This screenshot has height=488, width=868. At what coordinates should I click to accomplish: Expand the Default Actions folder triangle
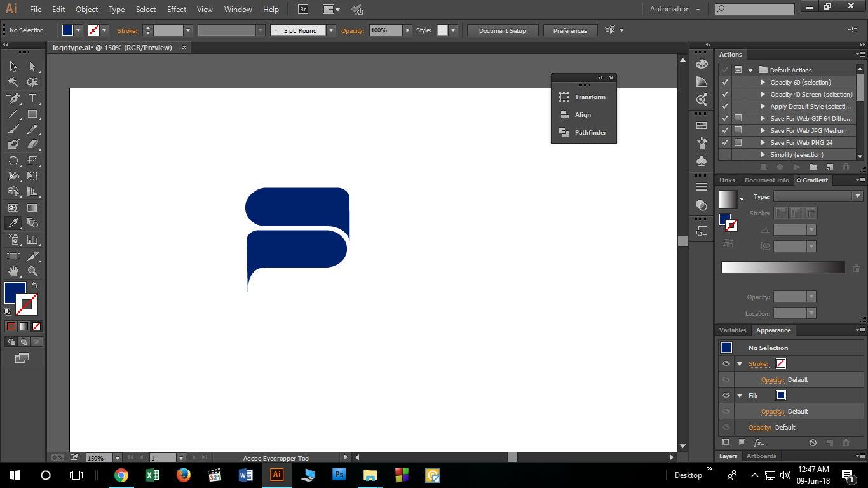750,70
